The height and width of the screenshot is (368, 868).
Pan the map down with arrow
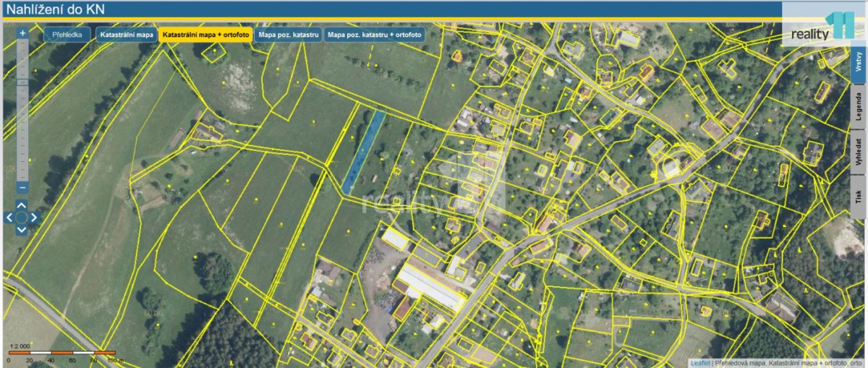(22, 230)
